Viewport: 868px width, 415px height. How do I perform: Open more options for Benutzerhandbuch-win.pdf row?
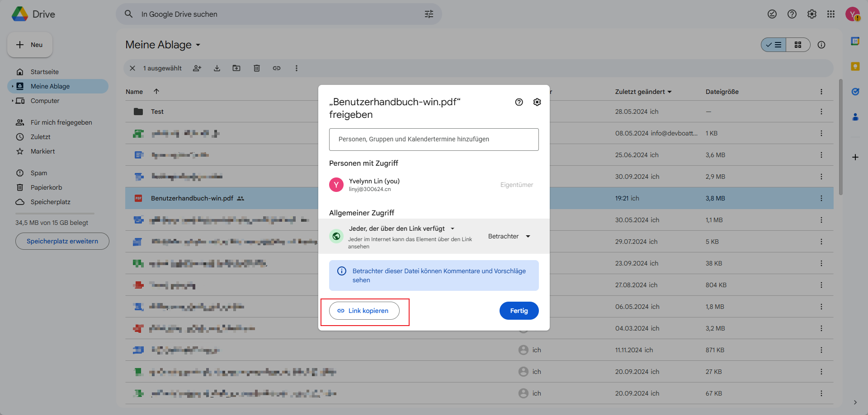pos(821,198)
